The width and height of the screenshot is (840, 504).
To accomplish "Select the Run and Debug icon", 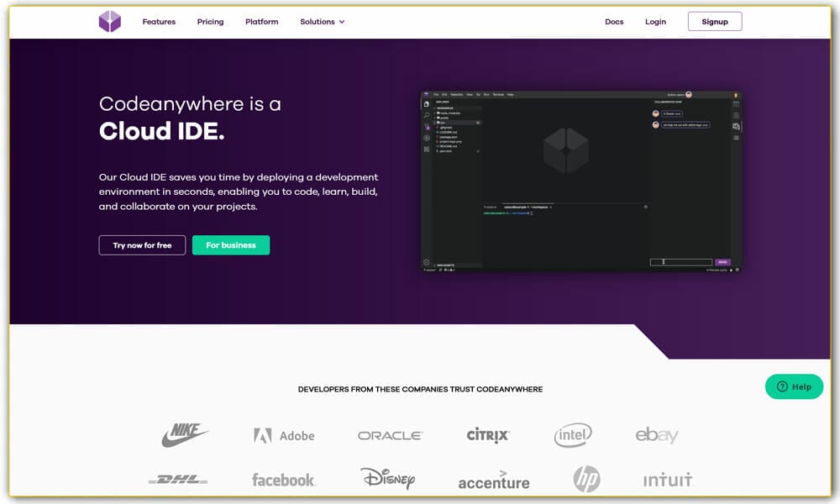I will click(426, 137).
